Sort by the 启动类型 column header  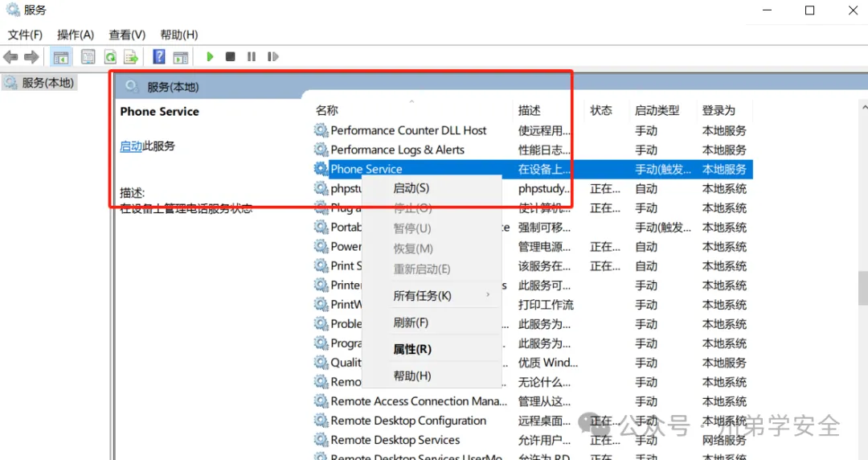pyautogui.click(x=657, y=110)
